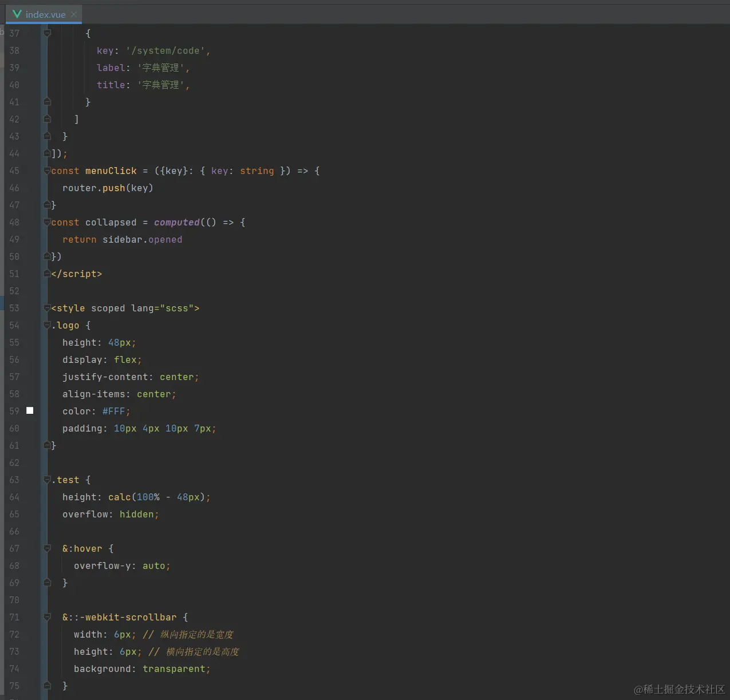
Task: Click the fold end marker on line 61
Action: coord(47,445)
